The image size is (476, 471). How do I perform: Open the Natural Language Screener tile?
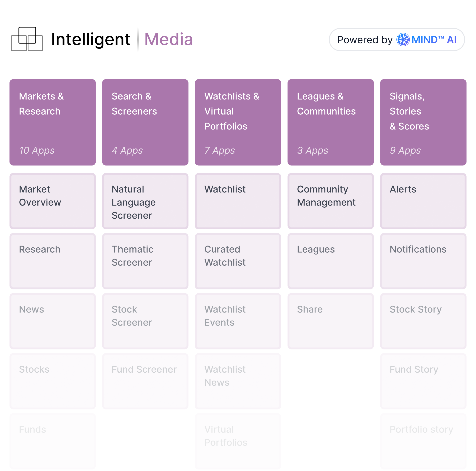(x=145, y=201)
